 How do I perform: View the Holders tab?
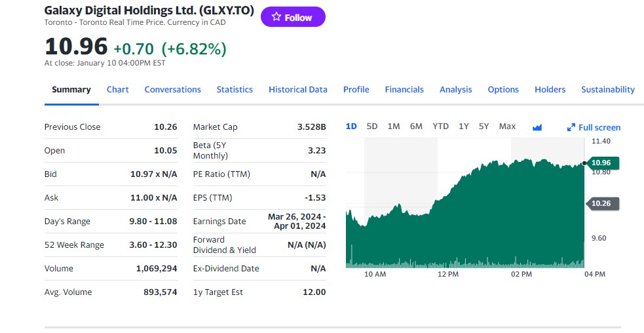point(550,90)
